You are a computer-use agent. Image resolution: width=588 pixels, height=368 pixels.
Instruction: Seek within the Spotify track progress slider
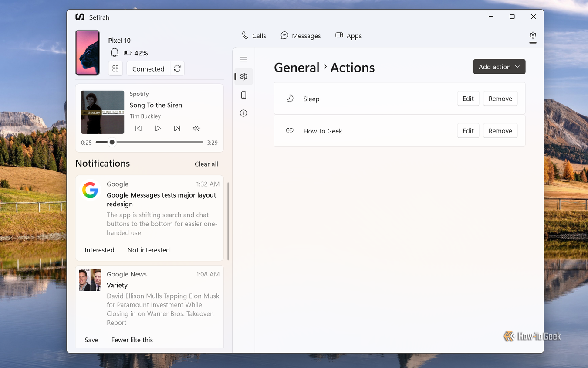point(149,142)
